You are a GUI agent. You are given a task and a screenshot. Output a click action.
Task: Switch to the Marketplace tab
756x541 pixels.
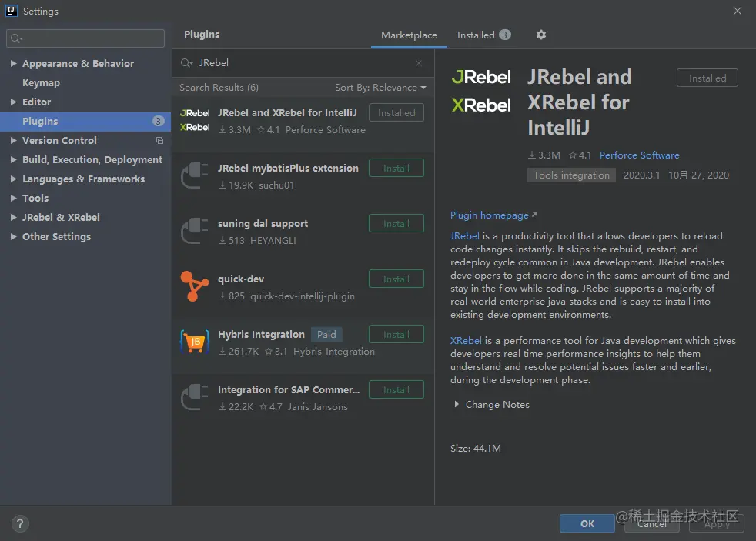coord(409,35)
